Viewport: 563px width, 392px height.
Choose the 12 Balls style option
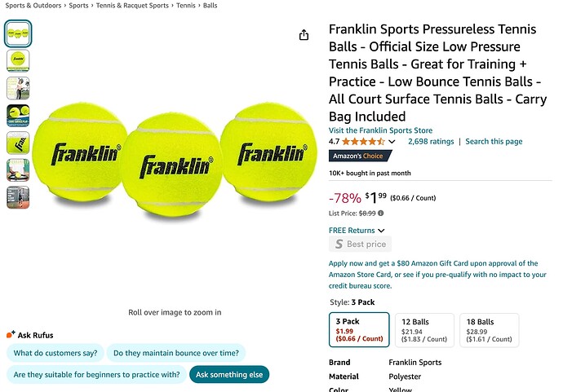(x=424, y=330)
